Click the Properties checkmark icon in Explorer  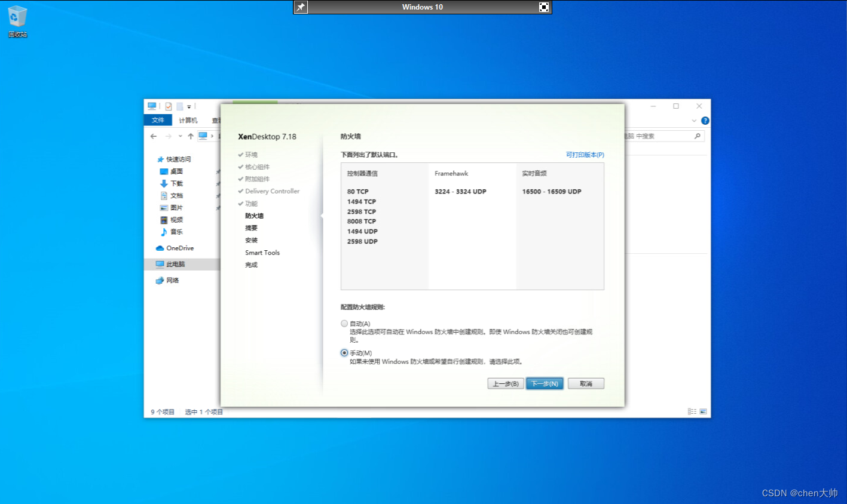(169, 106)
